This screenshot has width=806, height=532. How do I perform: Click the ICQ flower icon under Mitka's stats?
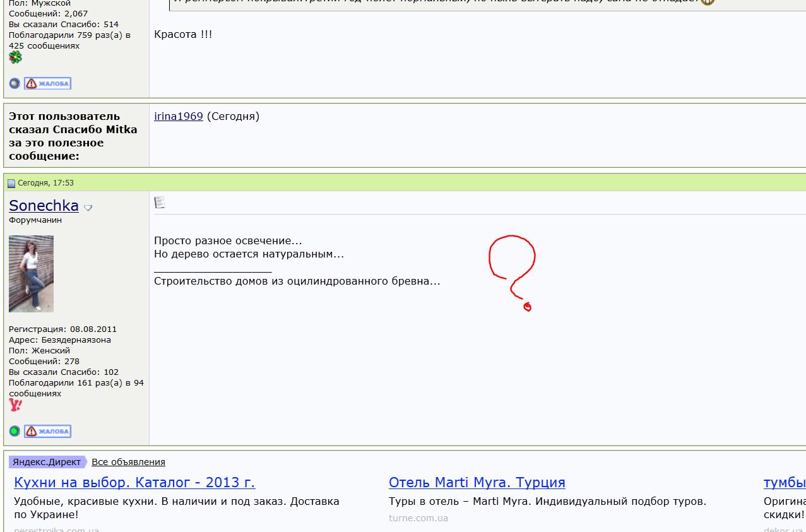click(15, 57)
